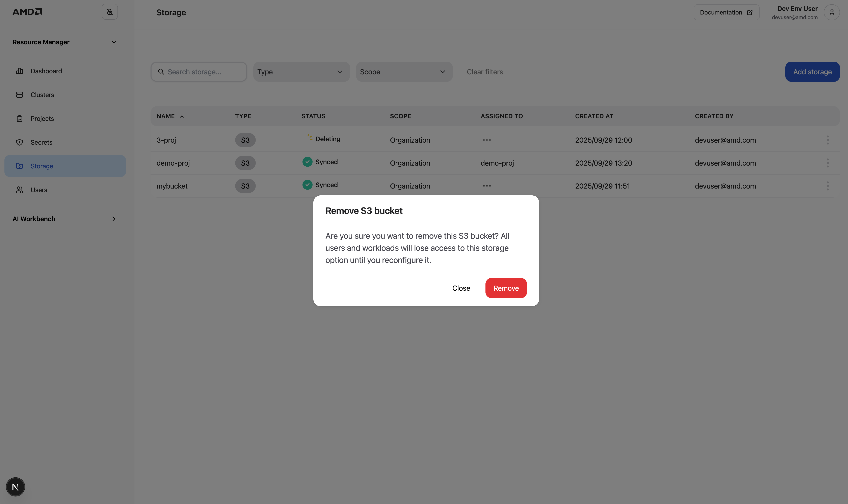This screenshot has width=848, height=504.
Task: Open the actions menu on the mybucket row
Action: (x=828, y=186)
